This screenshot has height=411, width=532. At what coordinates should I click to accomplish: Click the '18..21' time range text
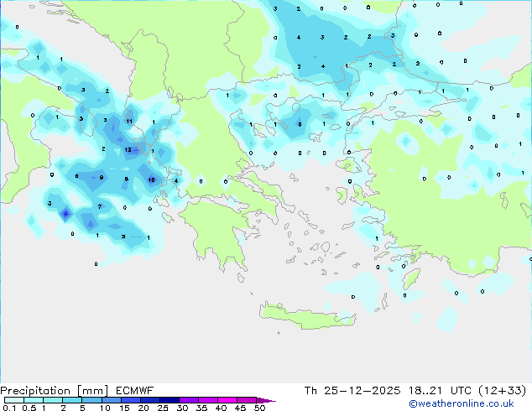[425, 391]
